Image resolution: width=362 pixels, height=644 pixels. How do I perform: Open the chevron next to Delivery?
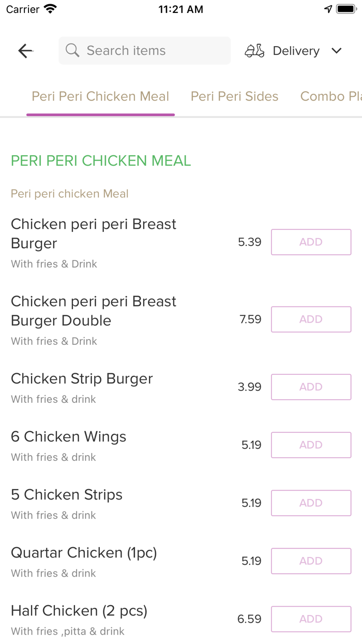point(336,51)
